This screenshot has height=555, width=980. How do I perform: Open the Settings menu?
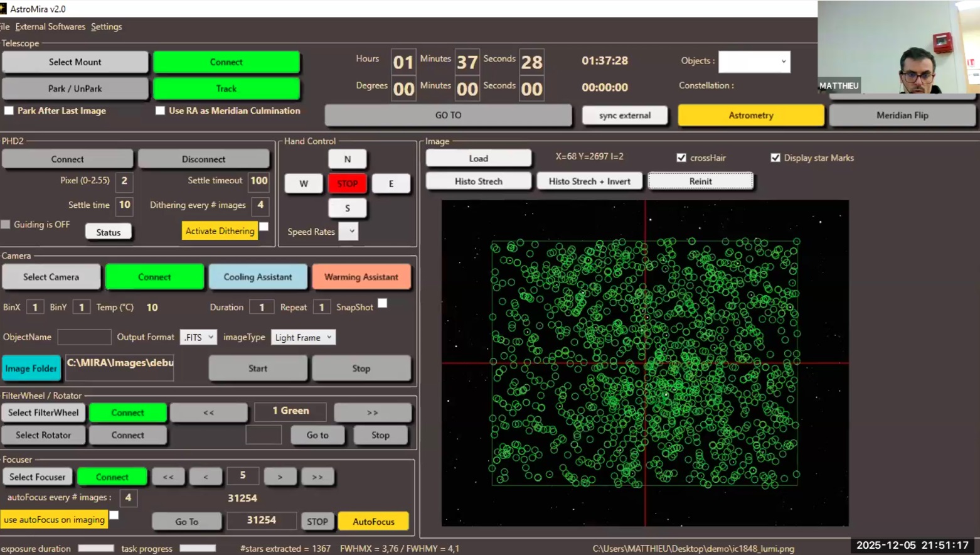[x=106, y=26]
